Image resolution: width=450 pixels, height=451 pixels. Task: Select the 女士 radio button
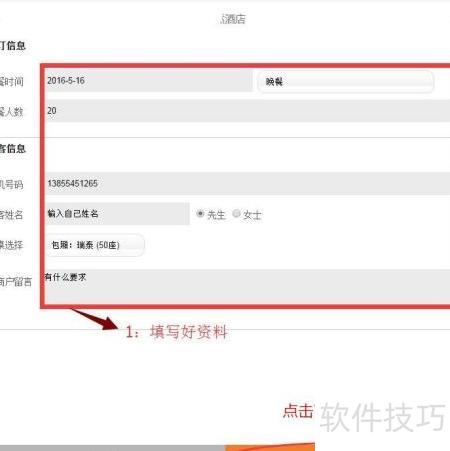coord(236,213)
